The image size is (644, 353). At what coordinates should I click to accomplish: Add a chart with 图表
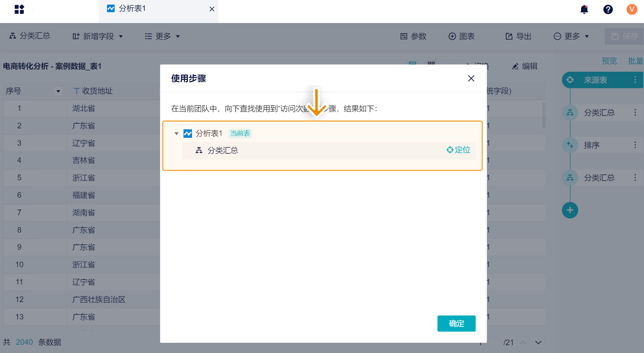click(462, 36)
